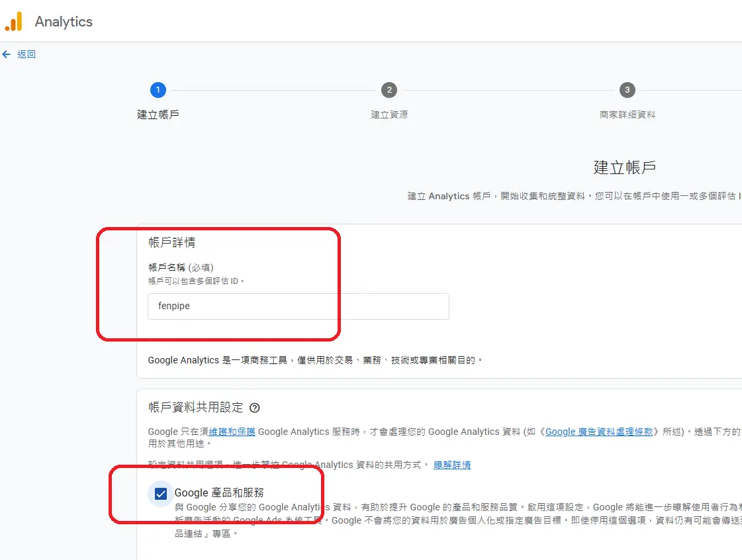Click step 3 circle 商家詳細資料
Viewport: 742px width, 560px height.
pyautogui.click(x=627, y=90)
